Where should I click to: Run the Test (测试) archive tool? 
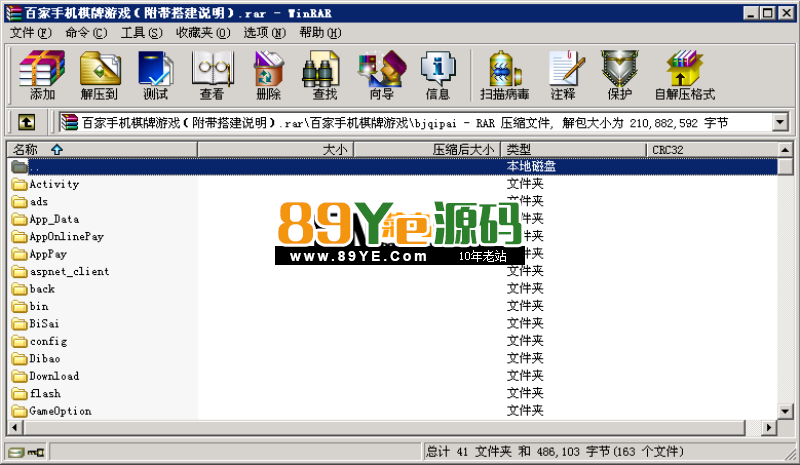pyautogui.click(x=156, y=75)
